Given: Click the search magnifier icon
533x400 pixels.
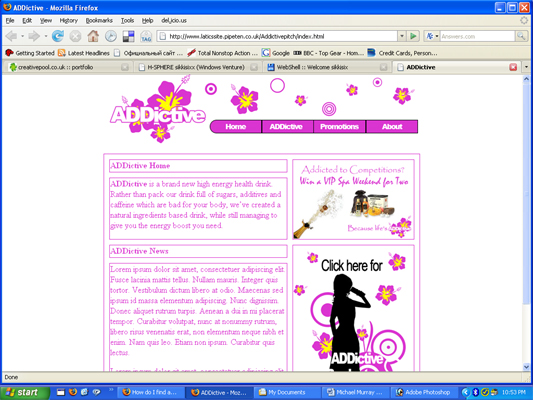Looking at the screenshot, I should [x=521, y=36].
